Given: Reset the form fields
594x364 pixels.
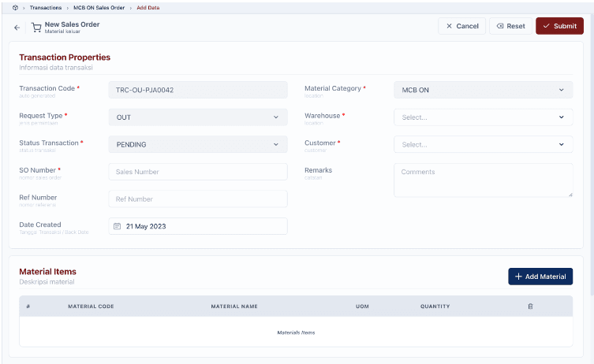Looking at the screenshot, I should tap(510, 26).
